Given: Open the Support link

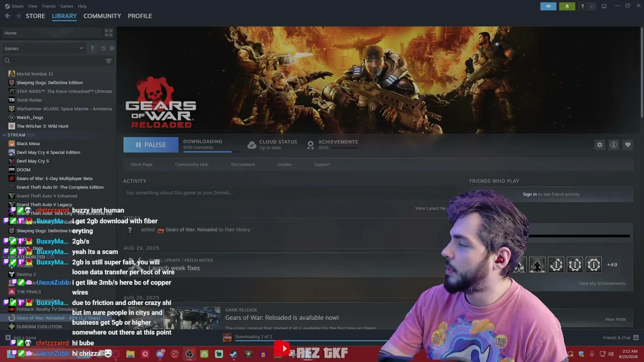Looking at the screenshot, I should (x=322, y=164).
